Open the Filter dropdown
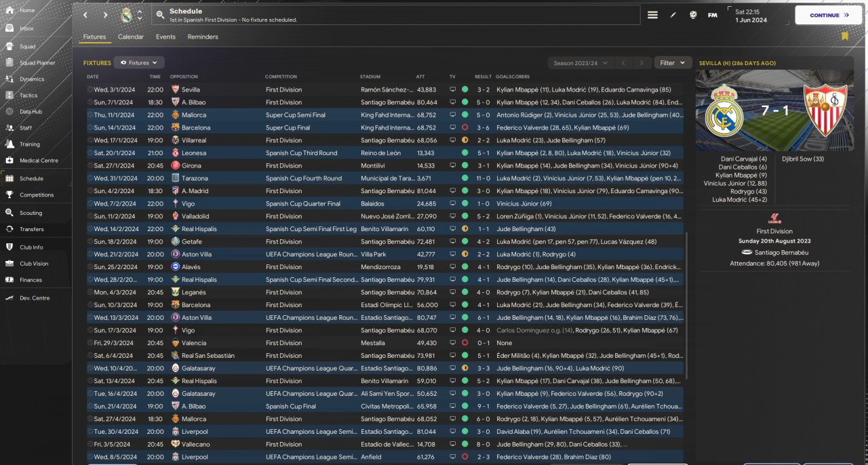Image resolution: width=868 pixels, height=465 pixels. [672, 63]
